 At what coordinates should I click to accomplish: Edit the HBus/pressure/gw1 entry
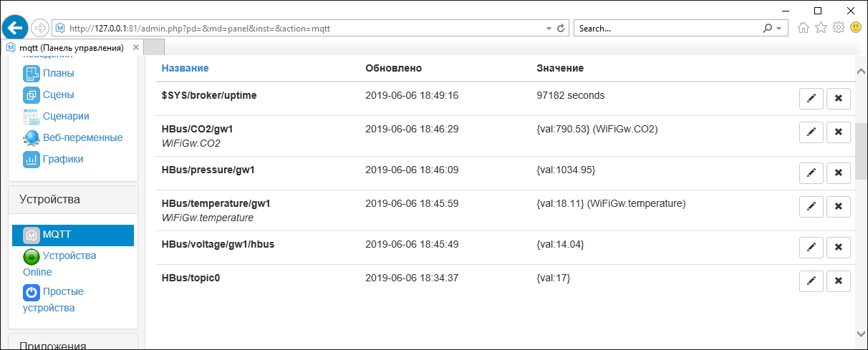[811, 173]
